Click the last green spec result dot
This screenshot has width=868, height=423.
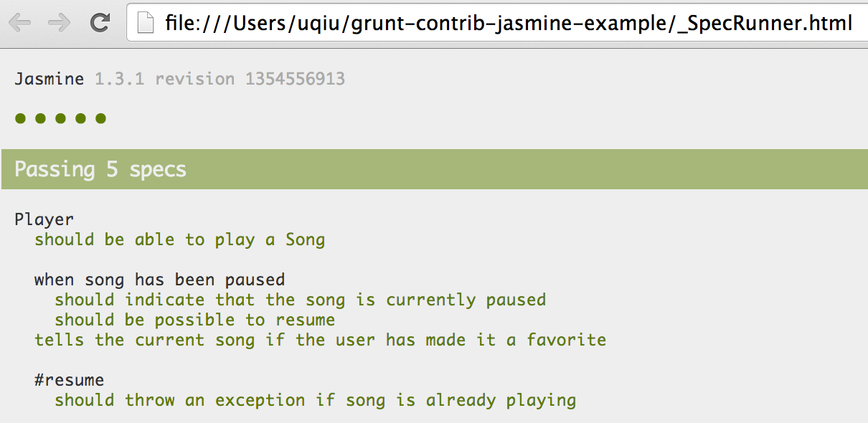[100, 118]
